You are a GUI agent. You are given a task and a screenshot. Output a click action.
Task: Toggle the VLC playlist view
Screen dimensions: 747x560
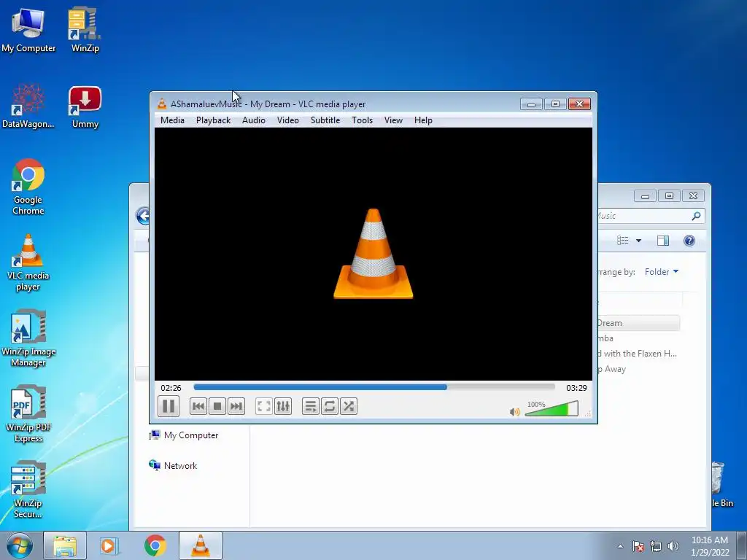pos(311,406)
